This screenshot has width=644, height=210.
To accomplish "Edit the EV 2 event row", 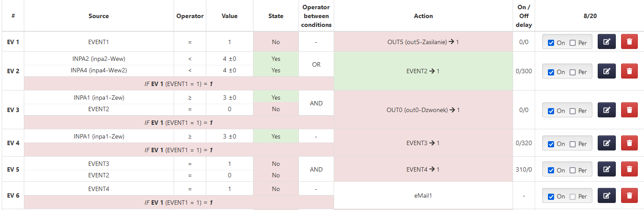I will click(607, 71).
